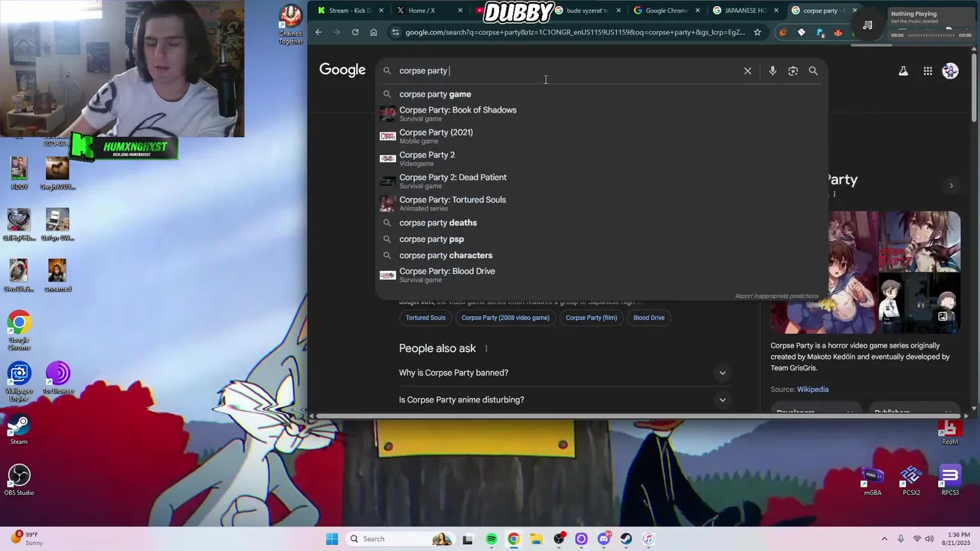980x551 pixels.
Task: Click the Blood Drive chip
Action: tap(648, 318)
